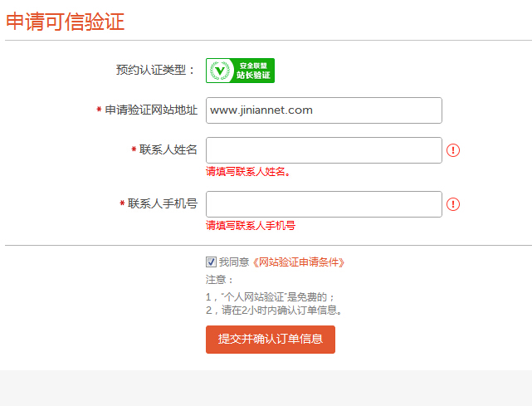Click the error icon beside the contact name field
This screenshot has width=532, height=406.
[x=453, y=150]
